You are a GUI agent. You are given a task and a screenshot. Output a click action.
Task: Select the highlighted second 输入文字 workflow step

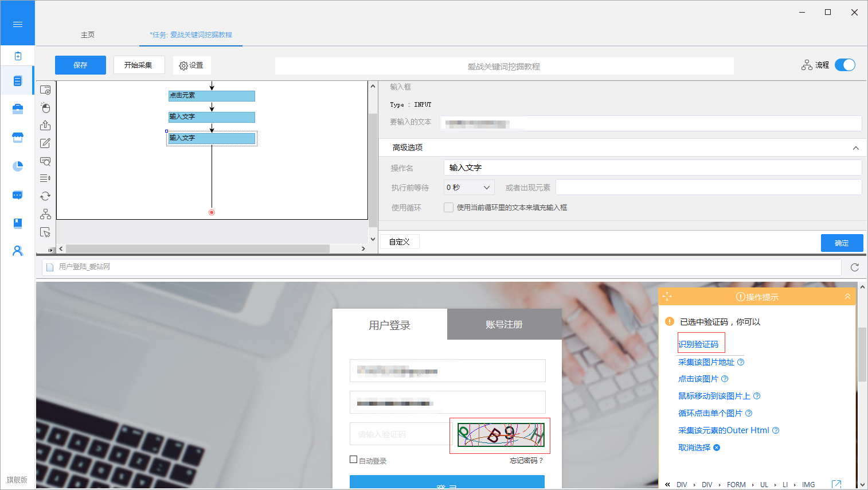(212, 138)
